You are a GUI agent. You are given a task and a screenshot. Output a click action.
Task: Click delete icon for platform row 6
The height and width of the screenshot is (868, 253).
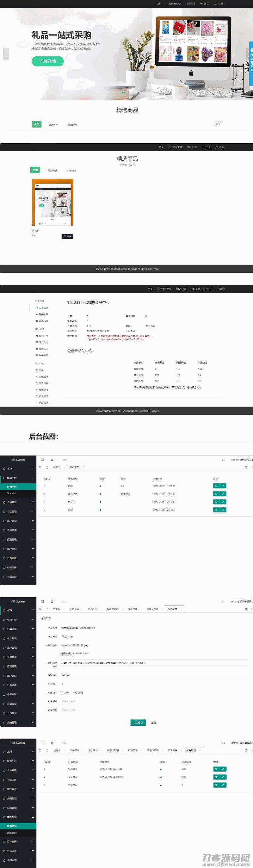[x=216, y=494]
